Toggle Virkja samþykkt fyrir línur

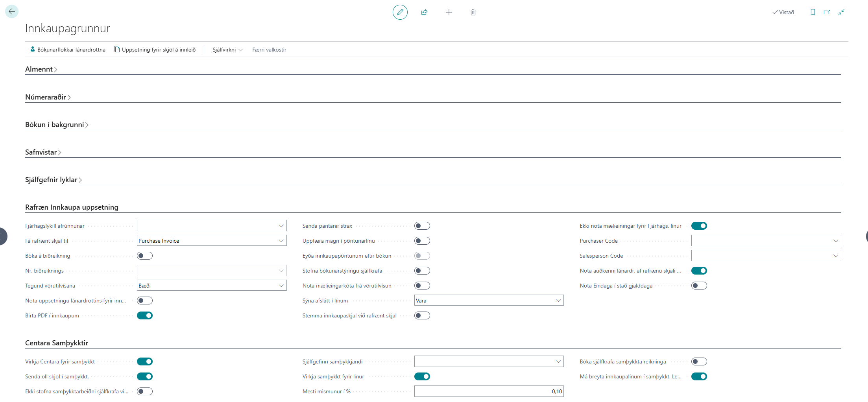422,376
